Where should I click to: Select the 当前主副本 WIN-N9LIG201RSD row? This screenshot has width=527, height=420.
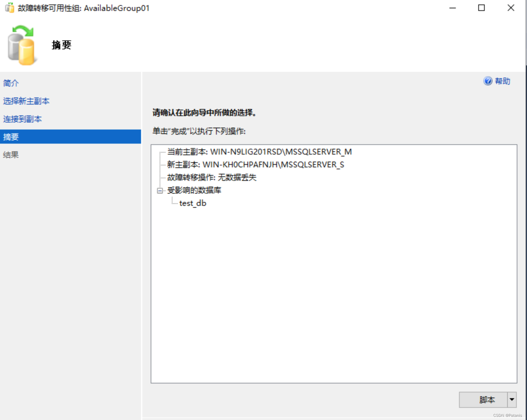tap(259, 152)
